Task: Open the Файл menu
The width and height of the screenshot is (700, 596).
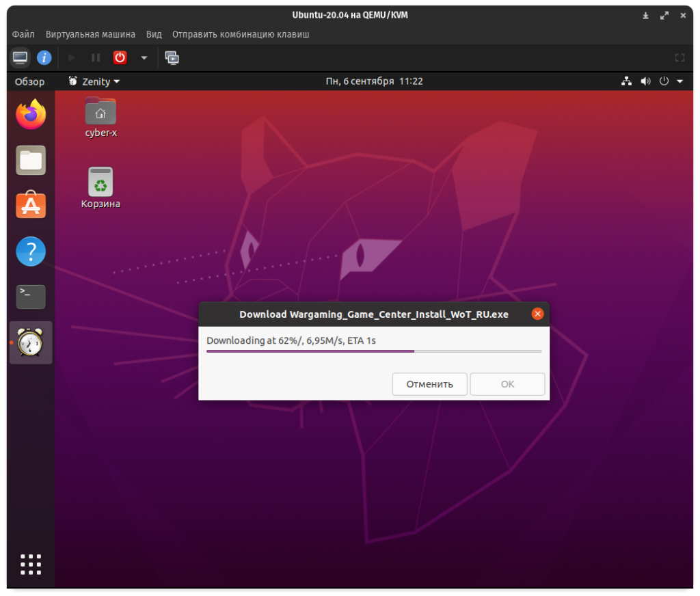Action: pyautogui.click(x=23, y=34)
